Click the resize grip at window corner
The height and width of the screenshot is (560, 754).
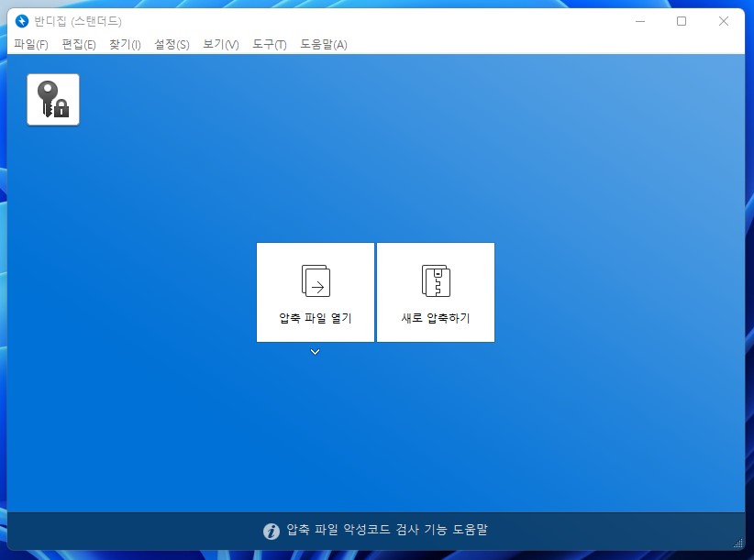(738, 544)
